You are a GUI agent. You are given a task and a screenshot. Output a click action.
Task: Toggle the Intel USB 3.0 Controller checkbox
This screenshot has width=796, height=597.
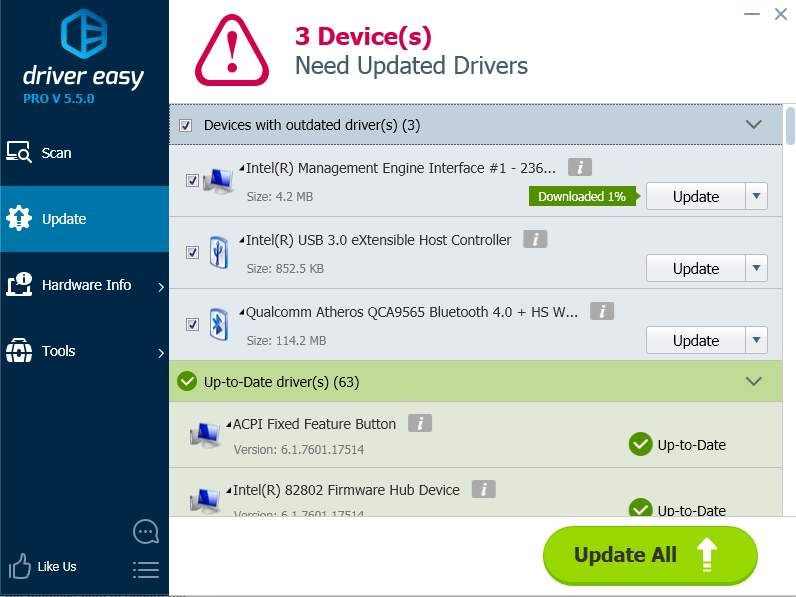tap(192, 253)
